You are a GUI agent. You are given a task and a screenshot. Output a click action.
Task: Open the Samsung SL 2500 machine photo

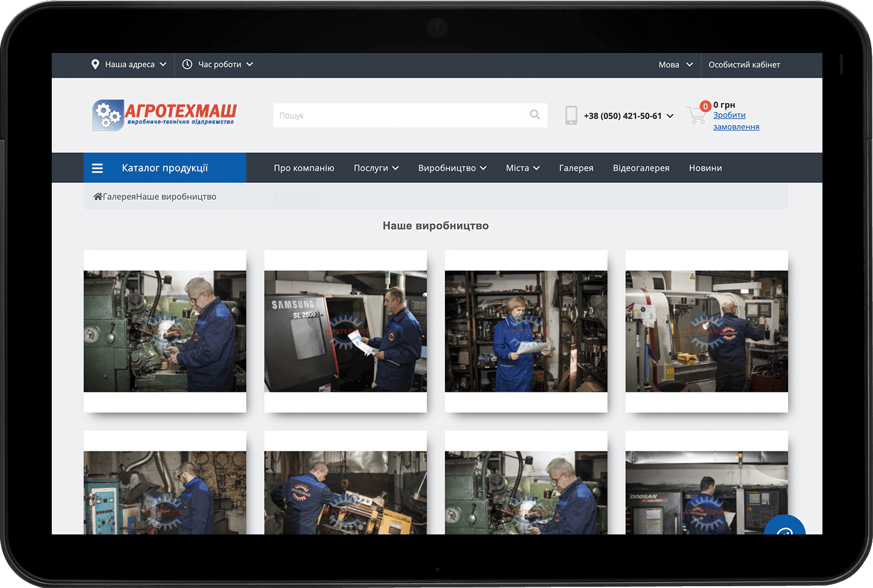346,331
